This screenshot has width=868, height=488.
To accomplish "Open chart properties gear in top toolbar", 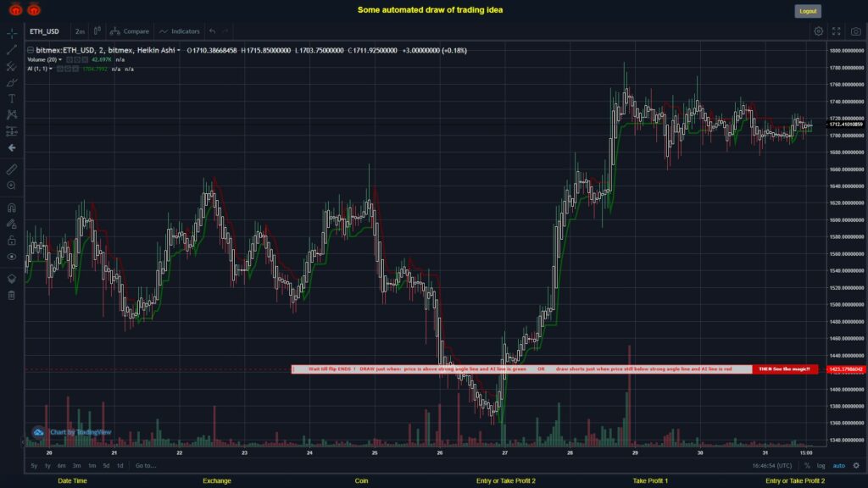I will click(x=818, y=31).
